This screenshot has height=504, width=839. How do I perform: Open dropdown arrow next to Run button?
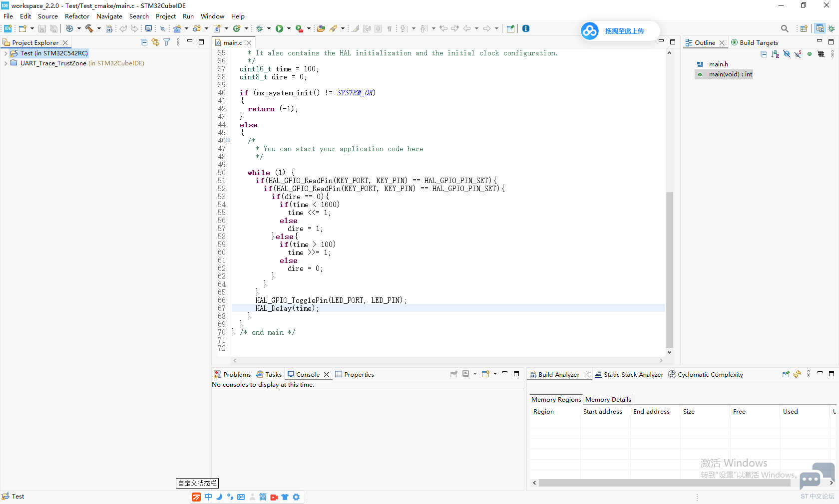point(289,28)
